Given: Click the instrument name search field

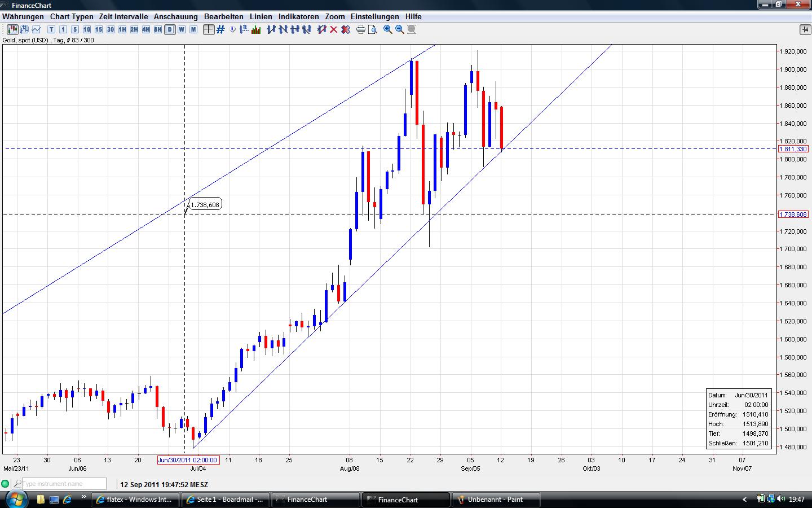Looking at the screenshot, I should pyautogui.click(x=64, y=484).
